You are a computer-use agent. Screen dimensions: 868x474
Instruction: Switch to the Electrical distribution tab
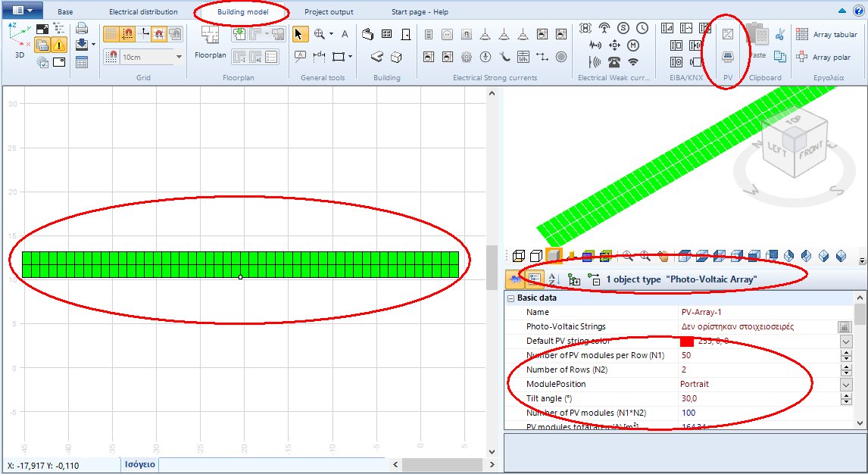tap(144, 11)
